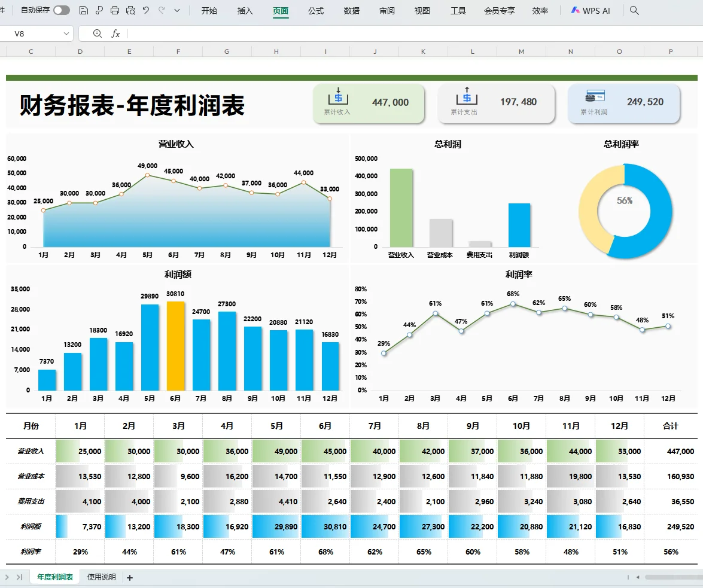Click the horizontal scrollbar thumb
Image resolution: width=703 pixels, height=588 pixels.
click(674, 577)
